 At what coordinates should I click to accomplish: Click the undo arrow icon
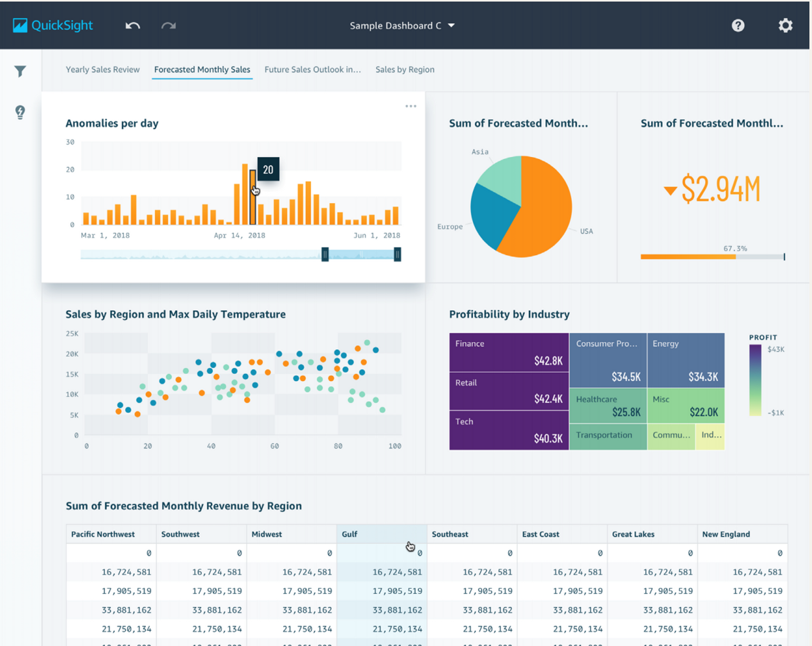[x=133, y=25]
